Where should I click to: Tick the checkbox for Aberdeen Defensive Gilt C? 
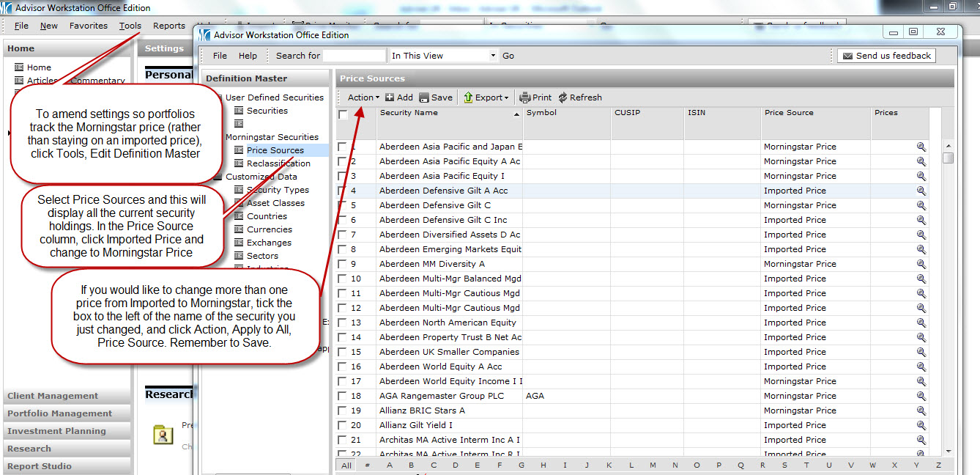click(x=342, y=205)
